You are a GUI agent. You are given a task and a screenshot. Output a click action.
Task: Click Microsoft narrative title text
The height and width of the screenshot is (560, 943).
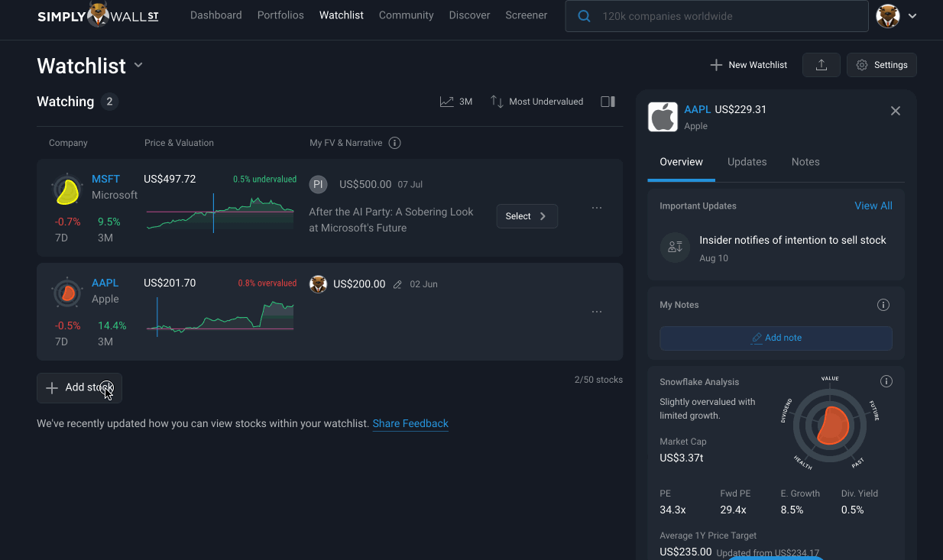tap(391, 220)
